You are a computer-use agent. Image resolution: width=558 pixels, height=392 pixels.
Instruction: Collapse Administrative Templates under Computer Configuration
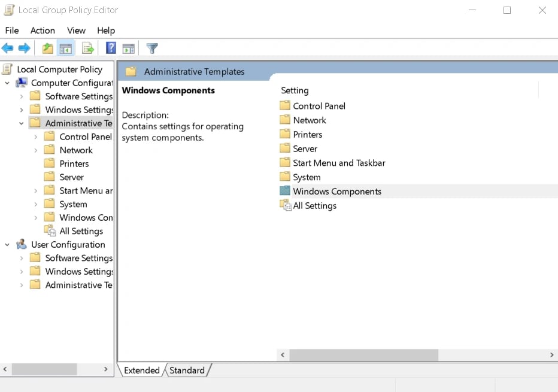[x=22, y=123]
